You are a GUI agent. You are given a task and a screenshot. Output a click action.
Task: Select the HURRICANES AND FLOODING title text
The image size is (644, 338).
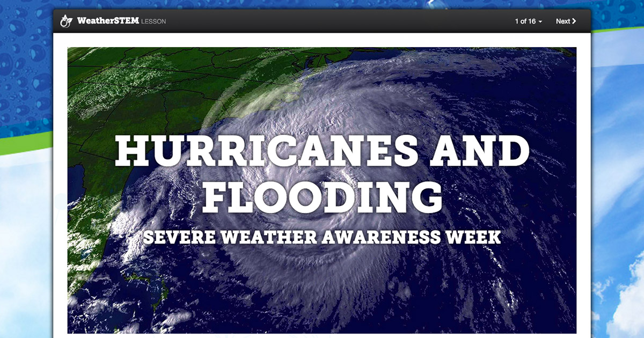click(x=320, y=172)
